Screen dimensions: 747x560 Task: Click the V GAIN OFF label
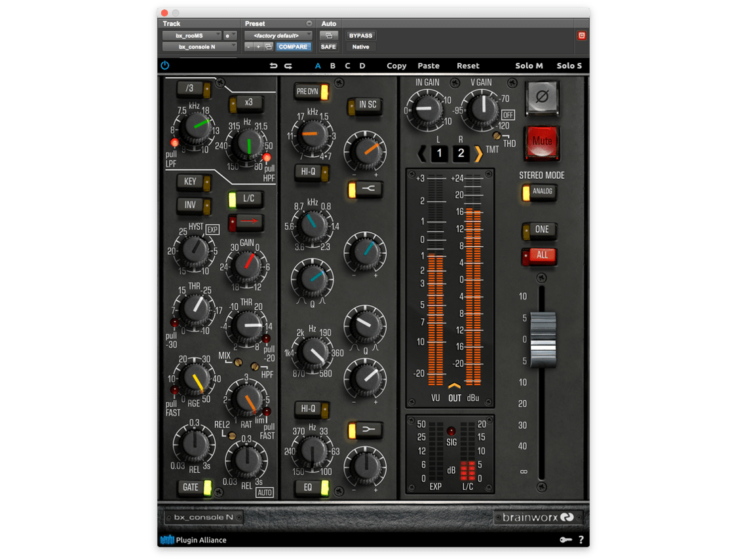(x=508, y=115)
